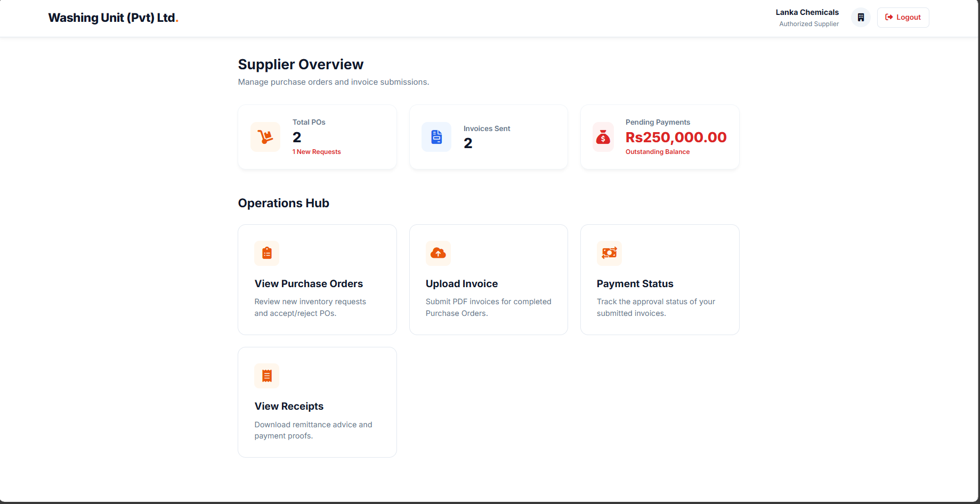
Task: Open the Payment Status card
Action: tap(660, 280)
